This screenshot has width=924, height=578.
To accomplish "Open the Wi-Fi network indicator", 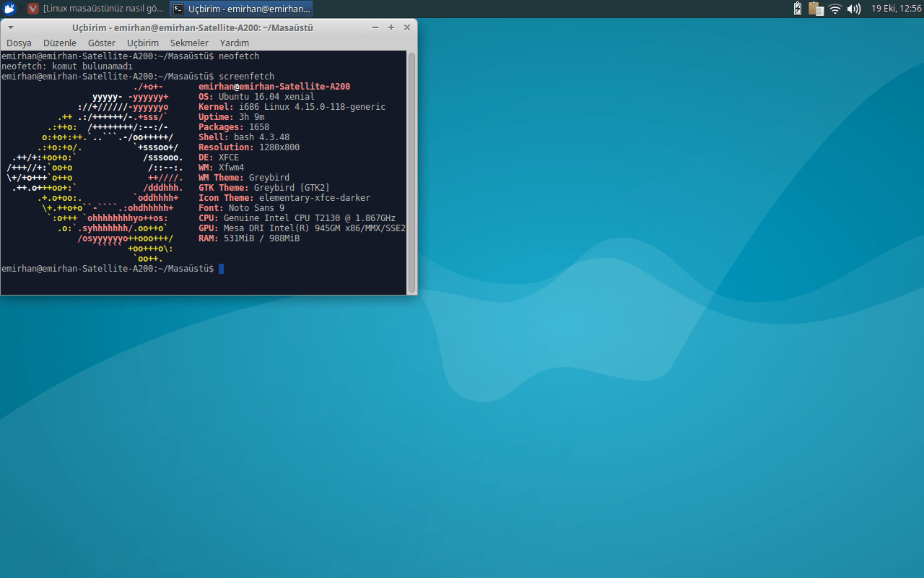I will 835,9.
